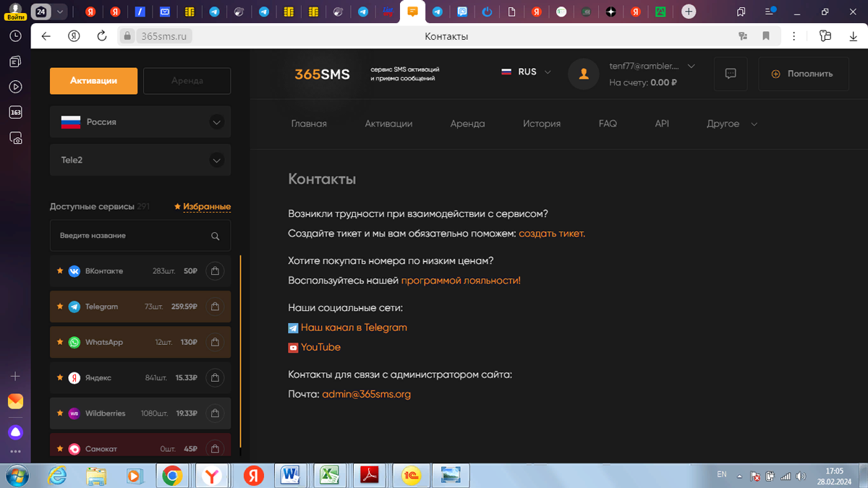
Task: Open the tab list chevron next to 24
Action: [60, 12]
